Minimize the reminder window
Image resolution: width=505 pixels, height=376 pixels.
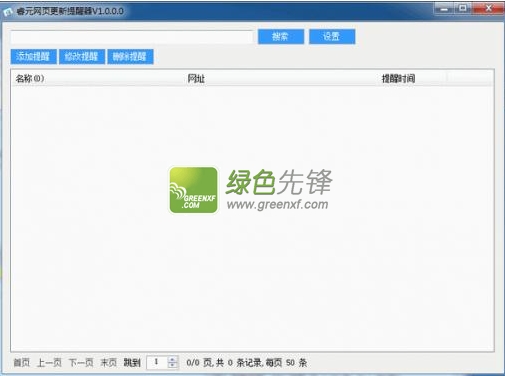(444, 8)
